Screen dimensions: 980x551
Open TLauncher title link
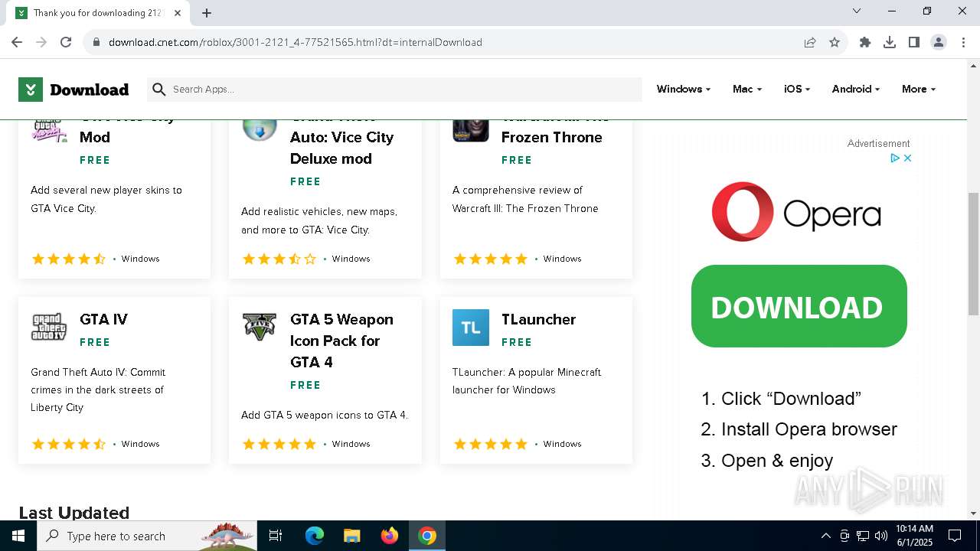pos(538,319)
